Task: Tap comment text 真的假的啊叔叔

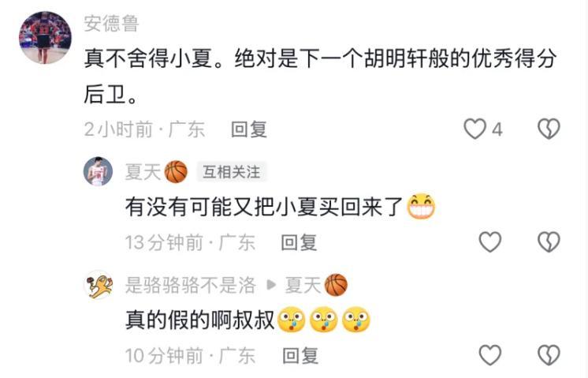Action: (200, 320)
